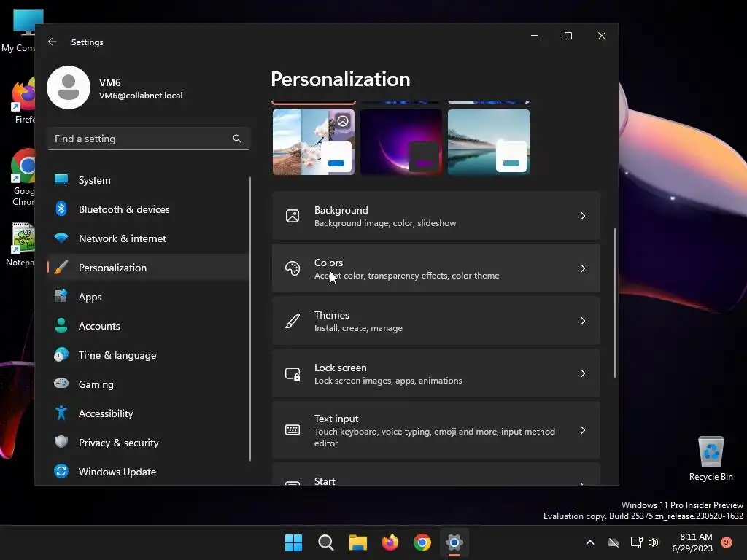Screen dimensions: 747x560
Task: Click the sidebar navigation scrollbar
Action: 250,319
